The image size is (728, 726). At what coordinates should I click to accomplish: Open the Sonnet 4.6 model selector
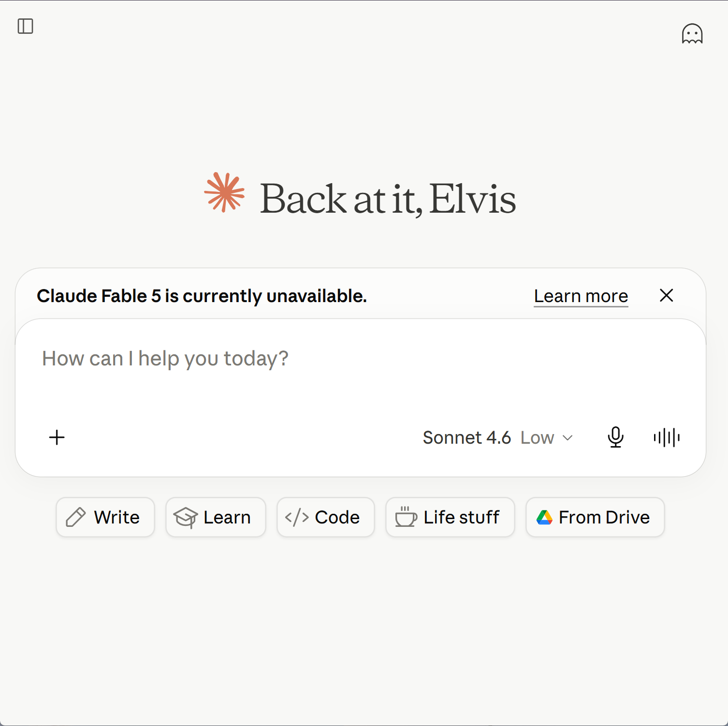click(497, 437)
